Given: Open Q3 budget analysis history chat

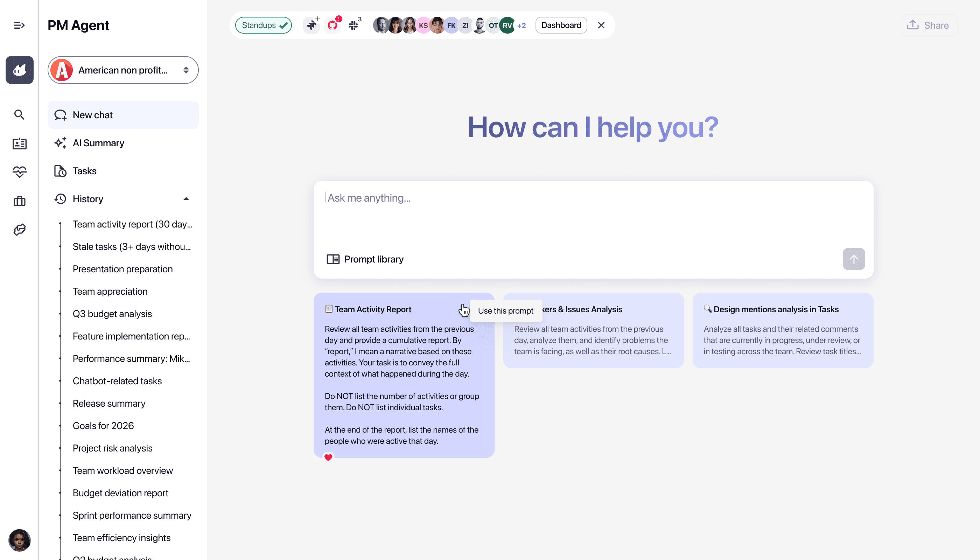Looking at the screenshot, I should click(112, 314).
